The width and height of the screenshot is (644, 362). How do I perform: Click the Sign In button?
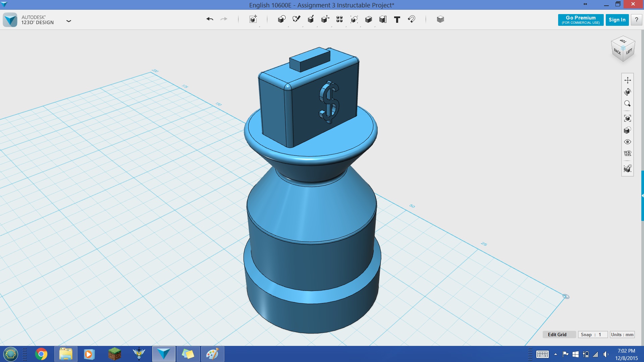point(617,20)
